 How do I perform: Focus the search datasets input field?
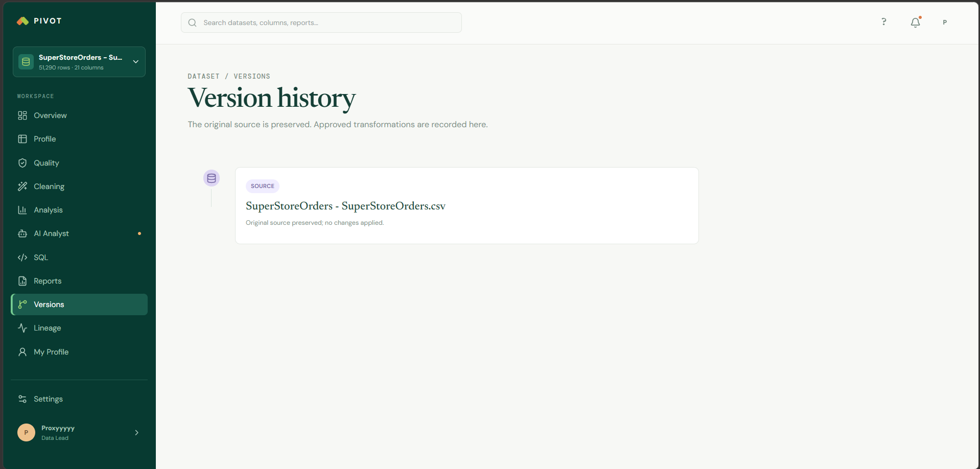pos(321,22)
